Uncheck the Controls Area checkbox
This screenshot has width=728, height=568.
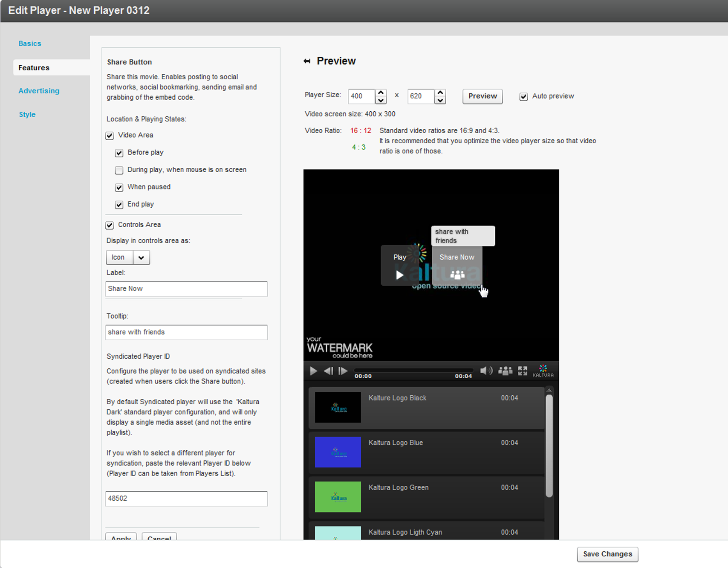110,225
